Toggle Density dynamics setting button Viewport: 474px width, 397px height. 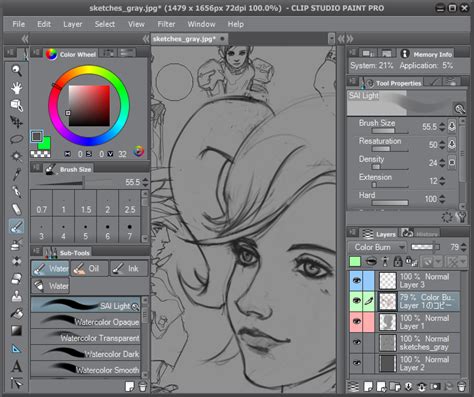pos(452,162)
